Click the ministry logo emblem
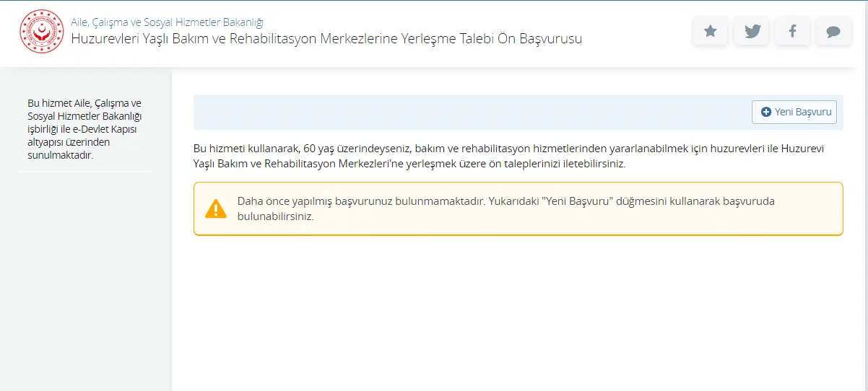This screenshot has width=868, height=391. [42, 31]
